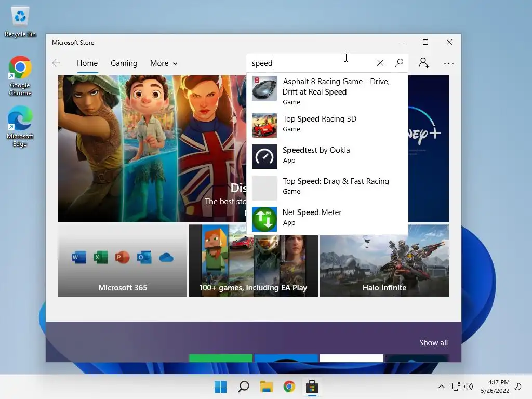Minimize the Microsoft Store window
The height and width of the screenshot is (399, 532).
pos(402,42)
